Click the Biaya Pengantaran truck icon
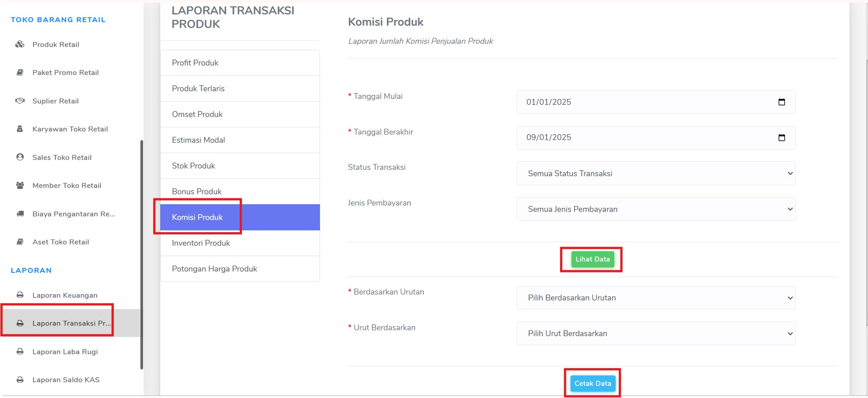The image size is (868, 398). point(20,214)
